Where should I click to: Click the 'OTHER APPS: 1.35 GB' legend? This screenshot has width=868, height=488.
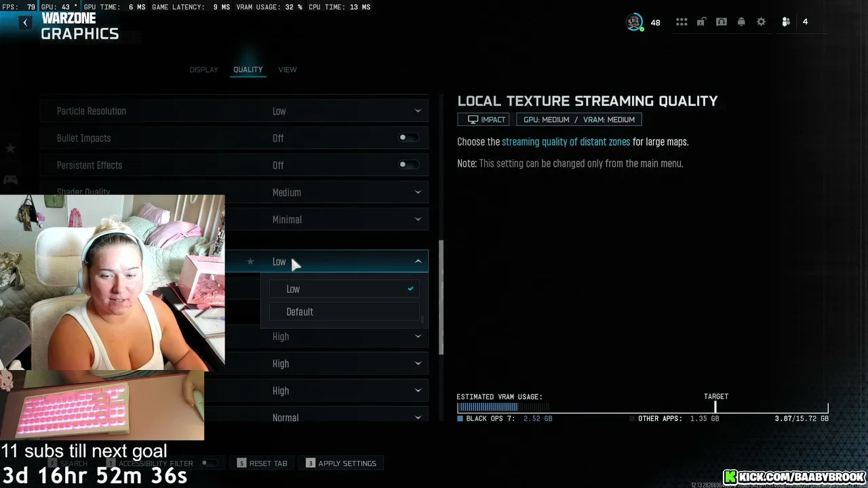pos(674,419)
